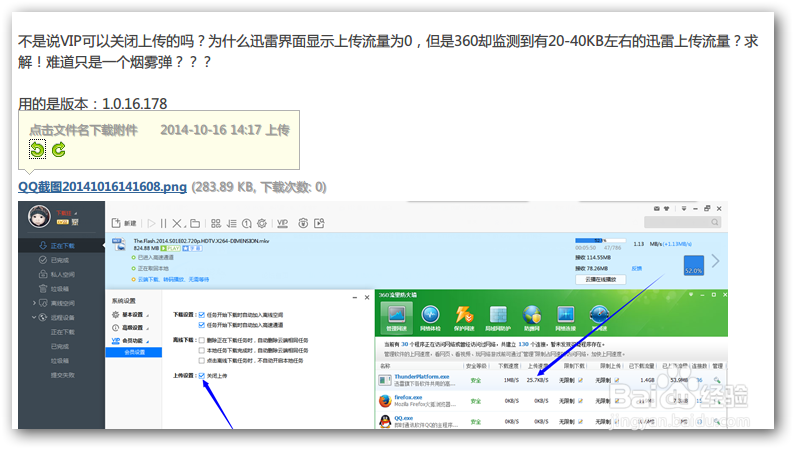This screenshot has height=449, width=794.
Task: Toggle second 离线下载 checkbox
Action: 202,350
